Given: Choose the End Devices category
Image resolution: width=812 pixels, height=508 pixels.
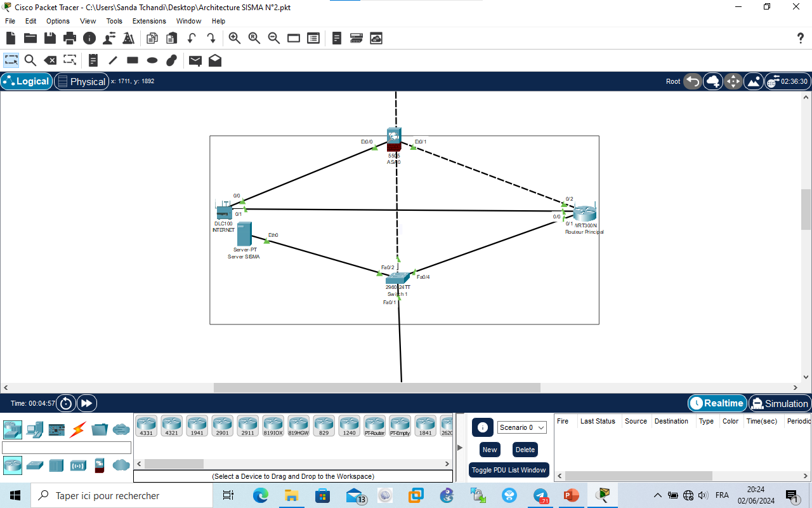Looking at the screenshot, I should 35,430.
